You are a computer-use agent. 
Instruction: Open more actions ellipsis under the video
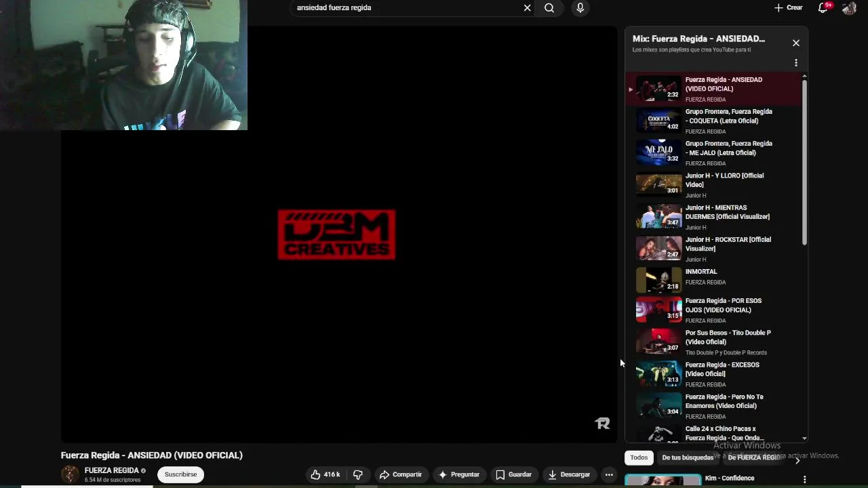(x=609, y=474)
